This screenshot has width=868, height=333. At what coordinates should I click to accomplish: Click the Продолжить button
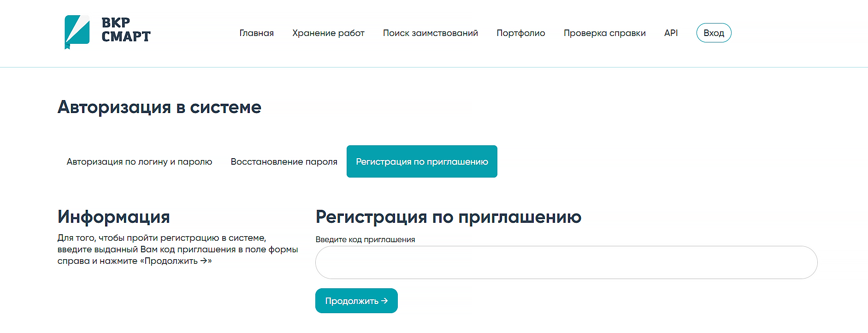pos(356,301)
